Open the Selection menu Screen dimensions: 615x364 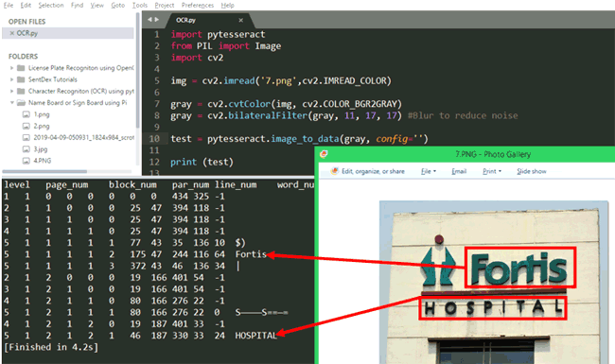[x=51, y=5]
